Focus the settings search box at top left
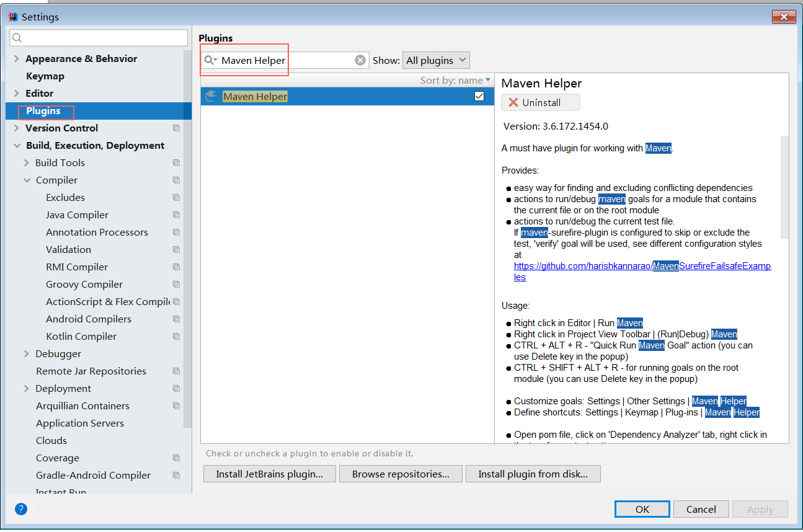803x532 pixels. [99, 38]
